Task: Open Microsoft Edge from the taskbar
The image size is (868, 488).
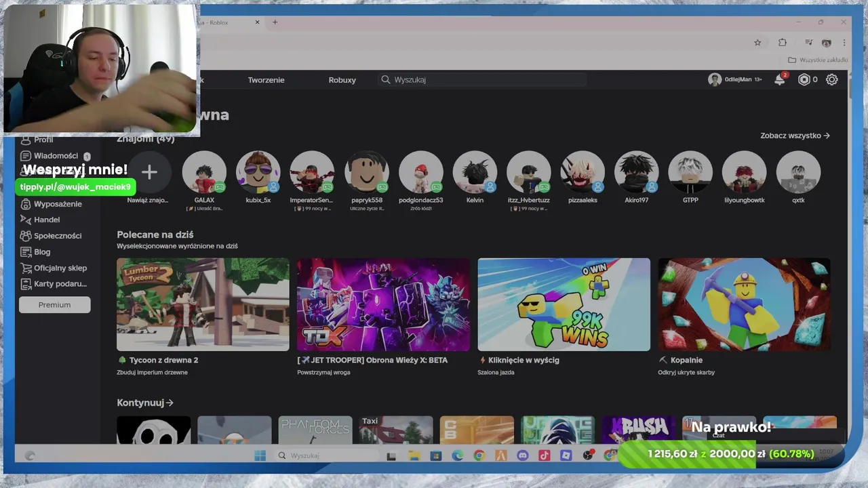Action: click(458, 455)
